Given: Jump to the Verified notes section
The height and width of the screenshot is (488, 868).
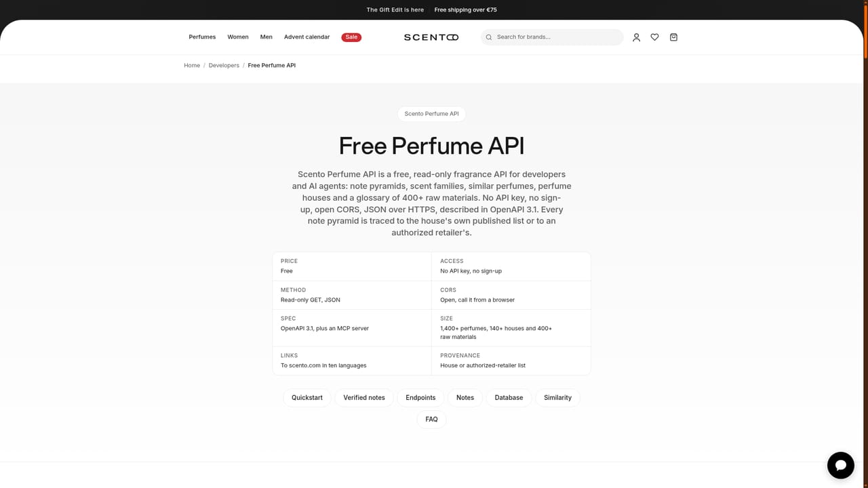Looking at the screenshot, I should tap(364, 398).
